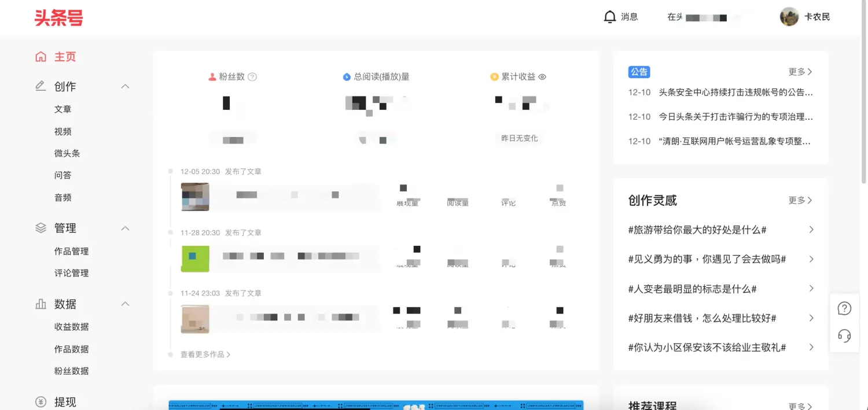
Task: Click 查看更多作品 link
Action: pyautogui.click(x=205, y=354)
